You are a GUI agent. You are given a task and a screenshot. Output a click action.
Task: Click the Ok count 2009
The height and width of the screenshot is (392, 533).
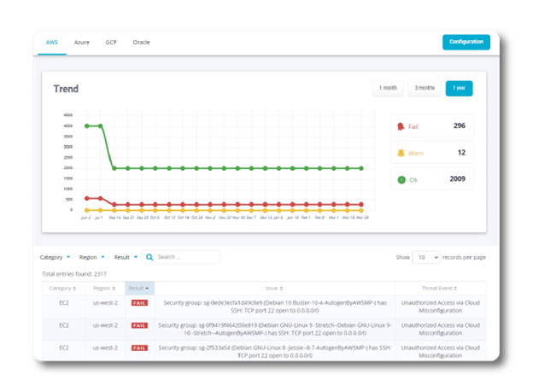(x=458, y=178)
